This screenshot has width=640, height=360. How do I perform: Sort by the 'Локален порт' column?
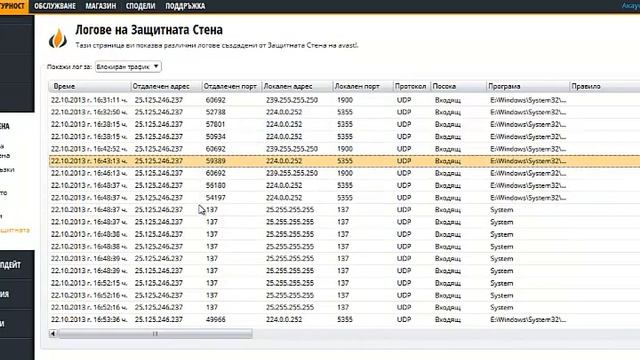click(x=362, y=87)
